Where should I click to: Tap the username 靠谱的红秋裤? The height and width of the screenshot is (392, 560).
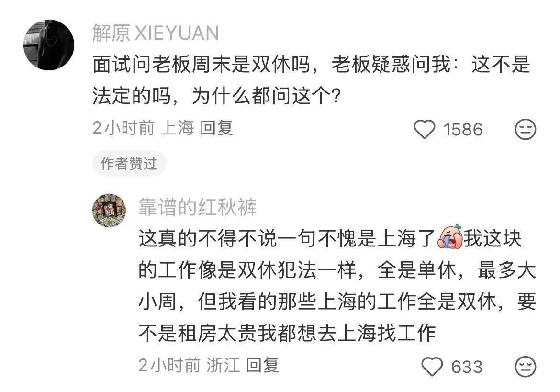click(198, 207)
